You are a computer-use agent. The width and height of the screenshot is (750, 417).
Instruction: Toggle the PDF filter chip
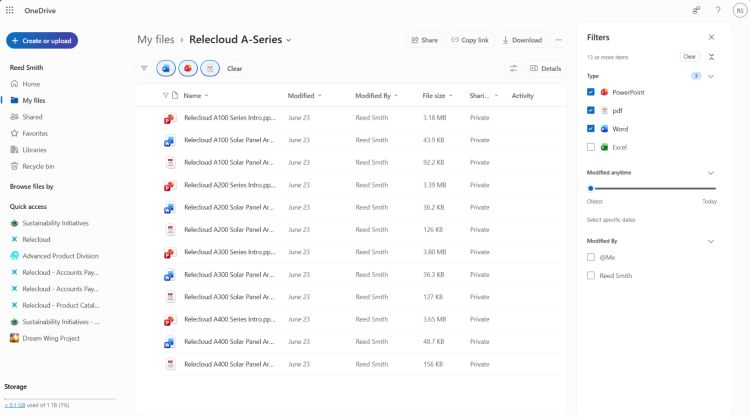click(x=210, y=68)
